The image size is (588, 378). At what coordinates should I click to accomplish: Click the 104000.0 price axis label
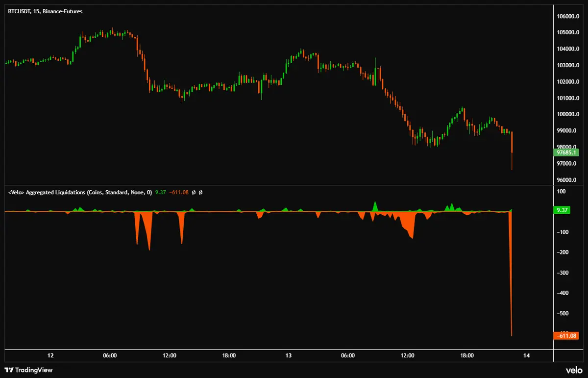click(567, 49)
